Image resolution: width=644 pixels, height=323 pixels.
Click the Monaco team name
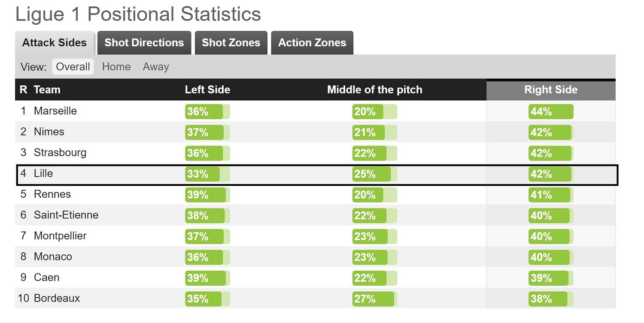(x=53, y=257)
